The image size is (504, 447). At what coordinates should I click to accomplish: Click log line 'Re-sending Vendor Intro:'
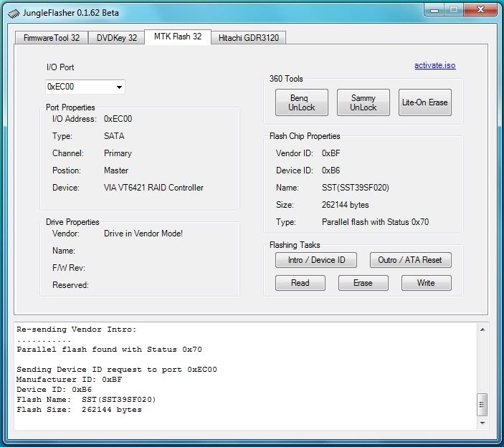(x=77, y=329)
